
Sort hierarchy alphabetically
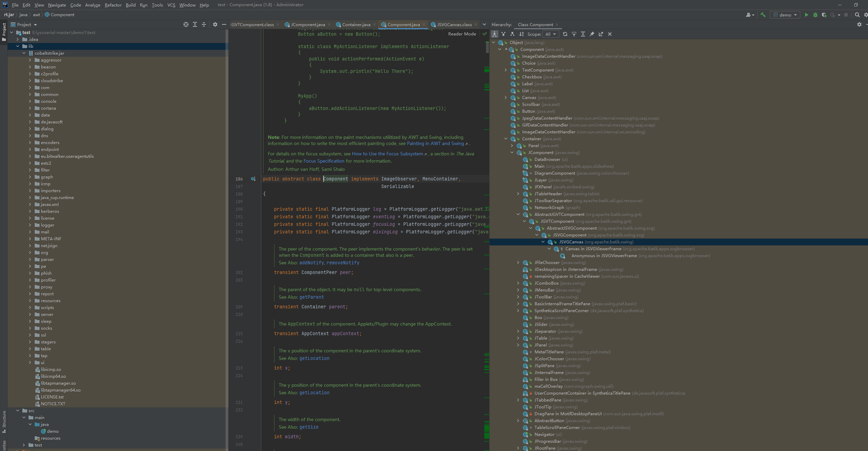point(521,34)
